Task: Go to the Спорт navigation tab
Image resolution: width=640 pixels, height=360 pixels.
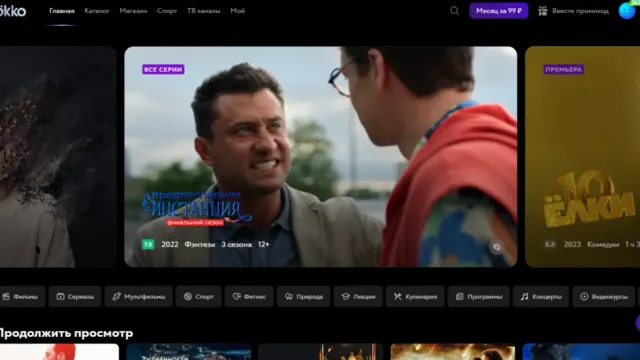Action: (167, 11)
